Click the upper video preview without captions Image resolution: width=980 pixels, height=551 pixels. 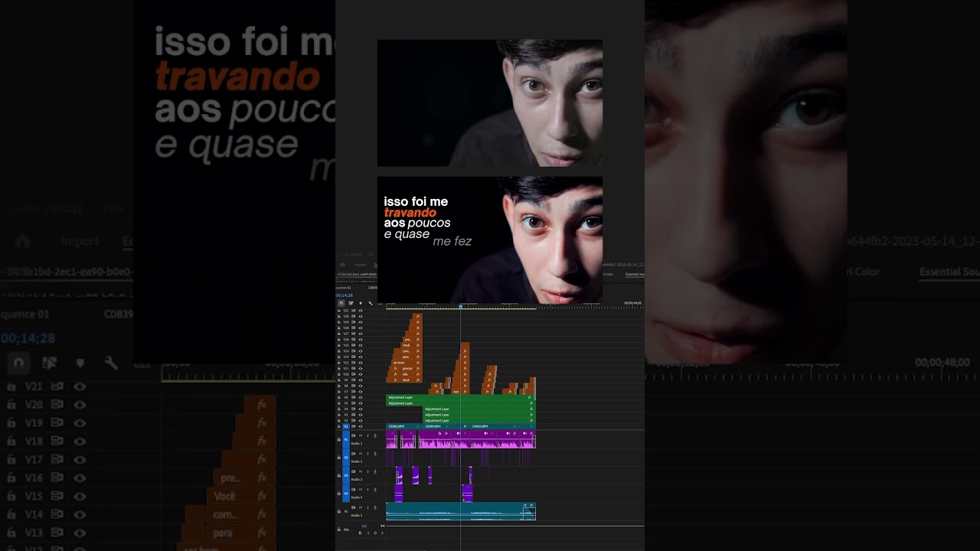pos(490,103)
